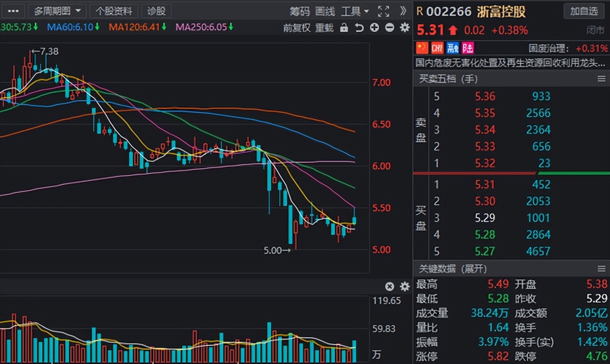Expand the 关键数据 panel menu icon
Screen dimensions: 610x364
tap(601, 269)
